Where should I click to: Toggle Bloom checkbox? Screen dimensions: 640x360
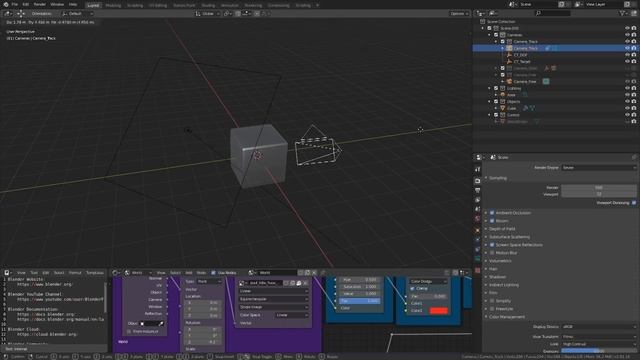click(492, 221)
